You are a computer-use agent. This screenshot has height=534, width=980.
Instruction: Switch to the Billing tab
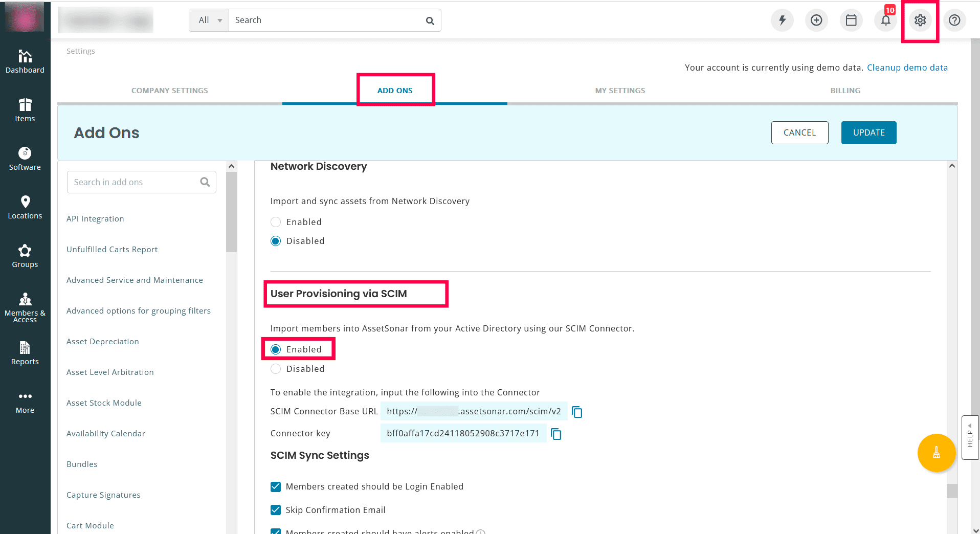tap(845, 91)
